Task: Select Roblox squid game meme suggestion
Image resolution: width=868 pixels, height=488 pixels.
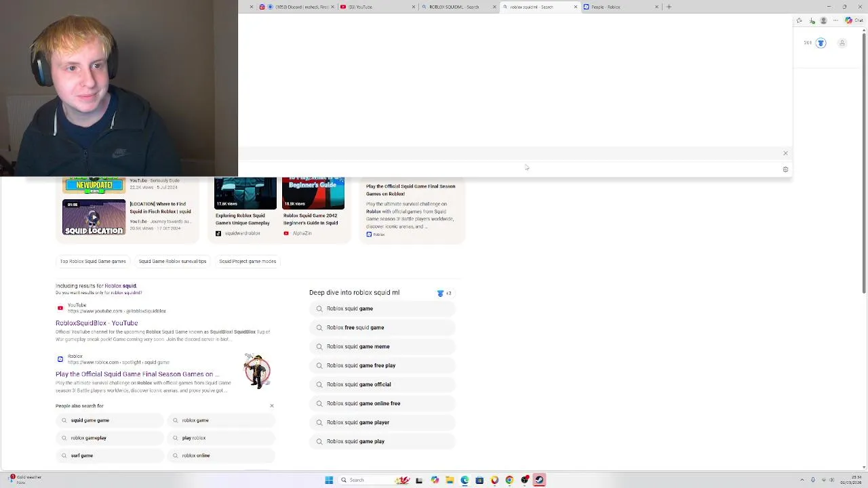Action: click(x=382, y=346)
